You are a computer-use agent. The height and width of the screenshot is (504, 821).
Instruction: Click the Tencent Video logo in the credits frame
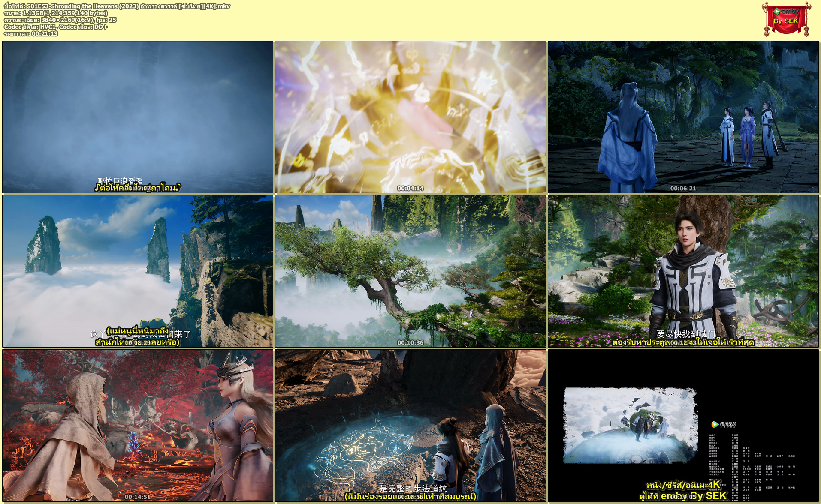tap(724, 424)
